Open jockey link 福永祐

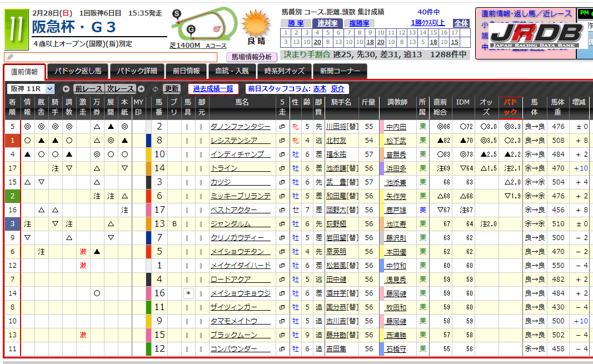point(336,154)
